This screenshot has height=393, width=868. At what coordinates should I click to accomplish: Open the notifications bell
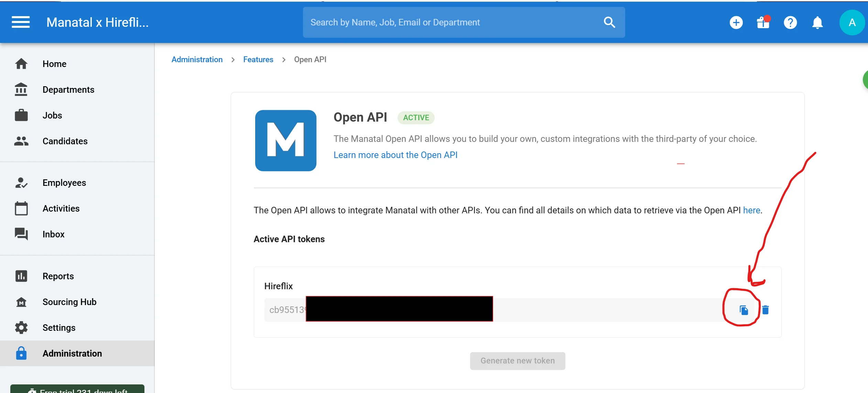817,23
